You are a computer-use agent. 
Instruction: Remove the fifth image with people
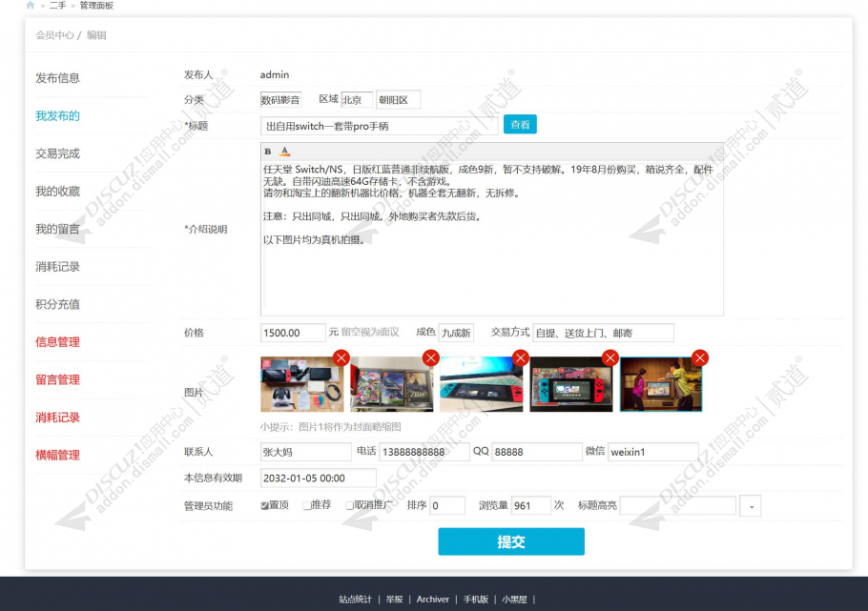click(x=700, y=358)
